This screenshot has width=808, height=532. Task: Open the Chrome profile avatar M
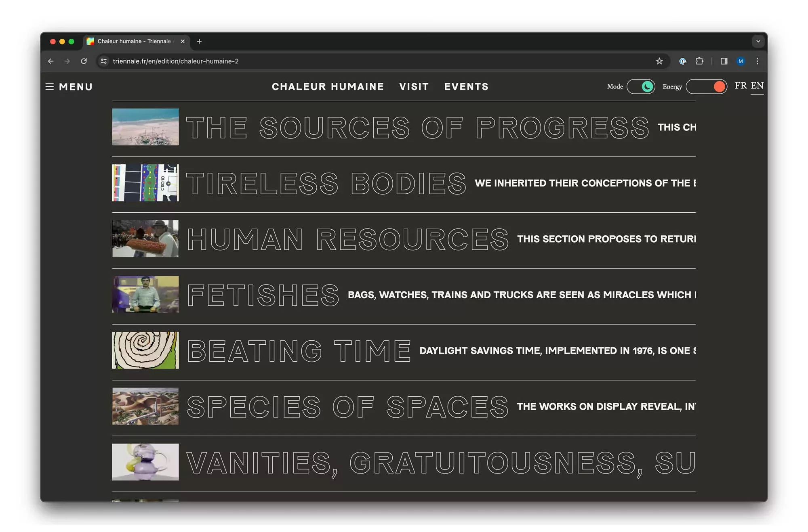click(x=741, y=61)
